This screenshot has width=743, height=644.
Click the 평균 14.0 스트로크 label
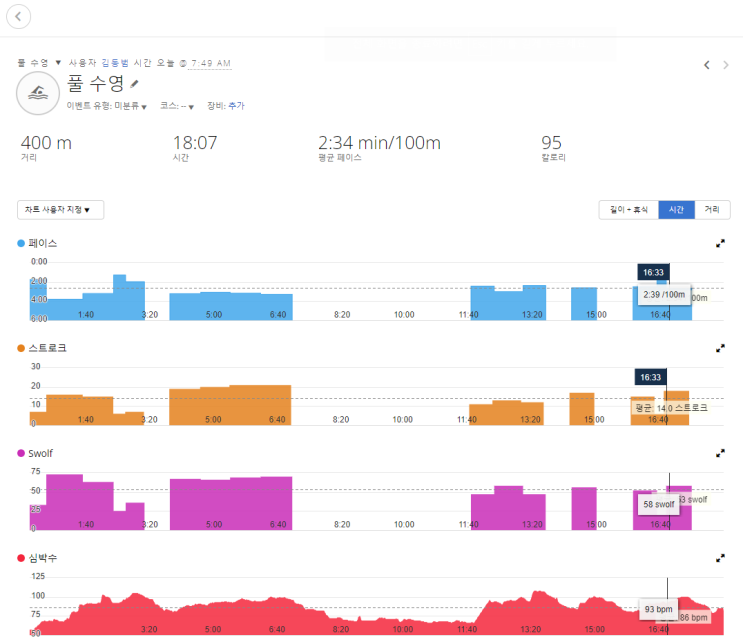[671, 408]
